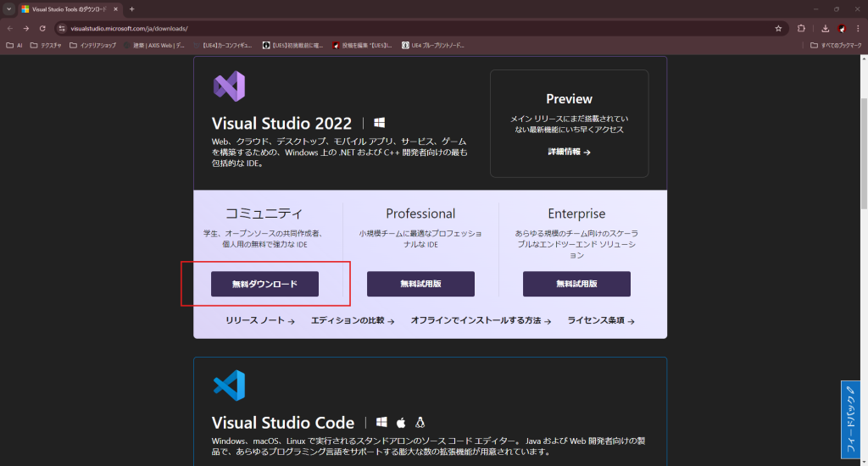Image resolution: width=868 pixels, height=466 pixels.
Task: Open the Chrome three-dot menu
Action: [x=858, y=28]
